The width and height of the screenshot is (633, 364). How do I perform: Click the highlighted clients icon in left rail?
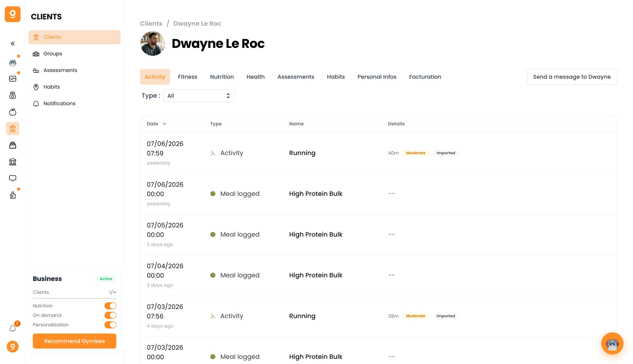[x=13, y=129]
